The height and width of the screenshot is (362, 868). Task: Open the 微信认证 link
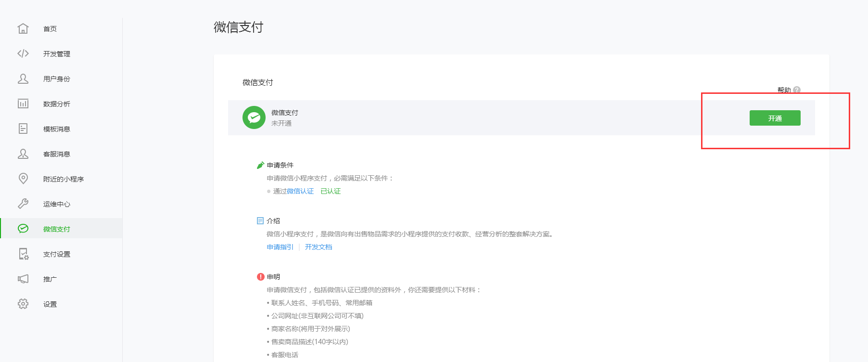[300, 191]
